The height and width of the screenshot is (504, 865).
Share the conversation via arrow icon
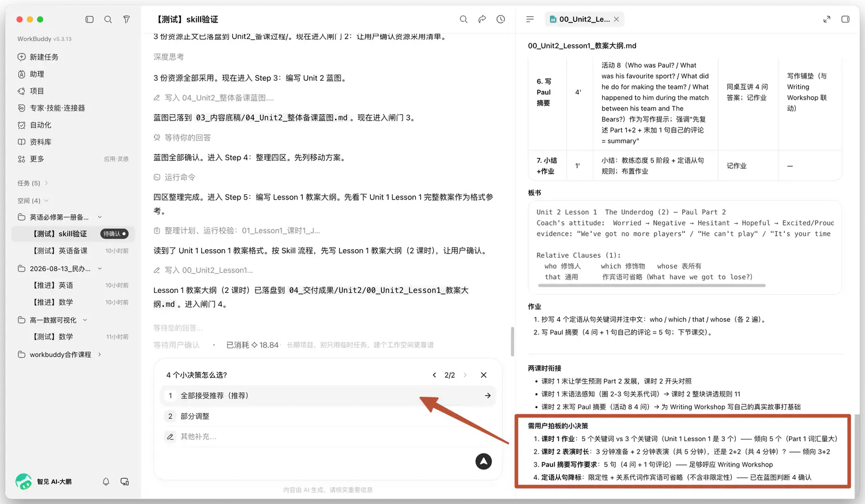(482, 19)
